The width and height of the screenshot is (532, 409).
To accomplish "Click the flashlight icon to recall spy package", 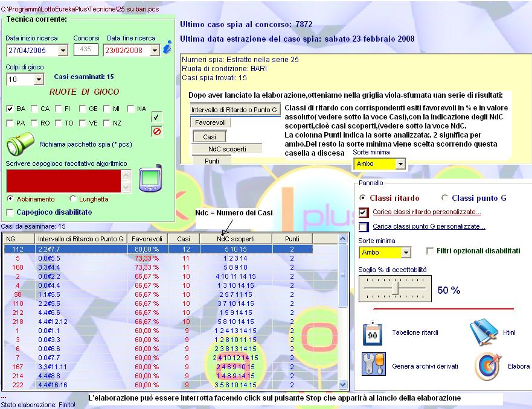I will 20,144.
